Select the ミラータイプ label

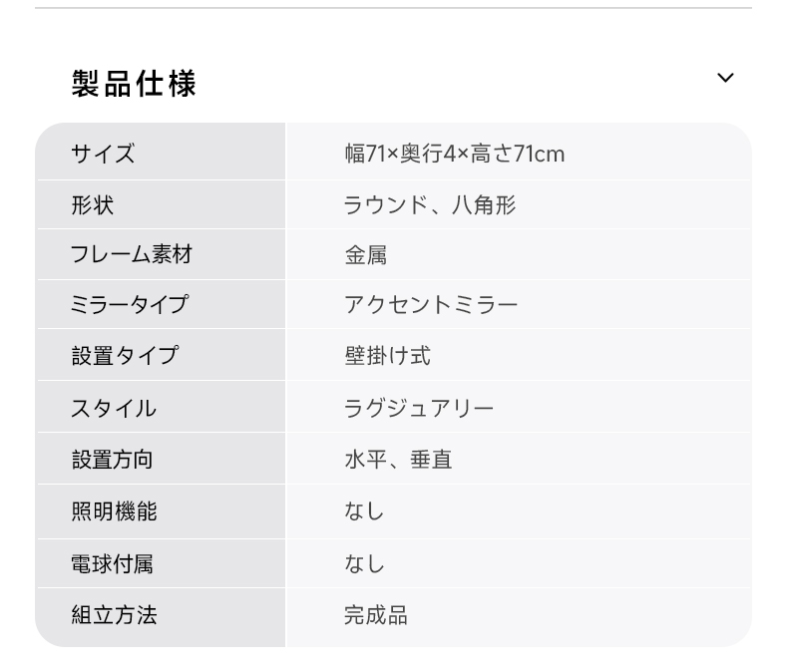[130, 304]
